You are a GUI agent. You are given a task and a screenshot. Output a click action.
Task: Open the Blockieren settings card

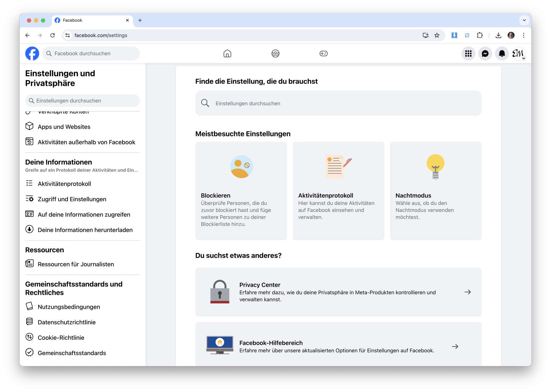(x=241, y=191)
